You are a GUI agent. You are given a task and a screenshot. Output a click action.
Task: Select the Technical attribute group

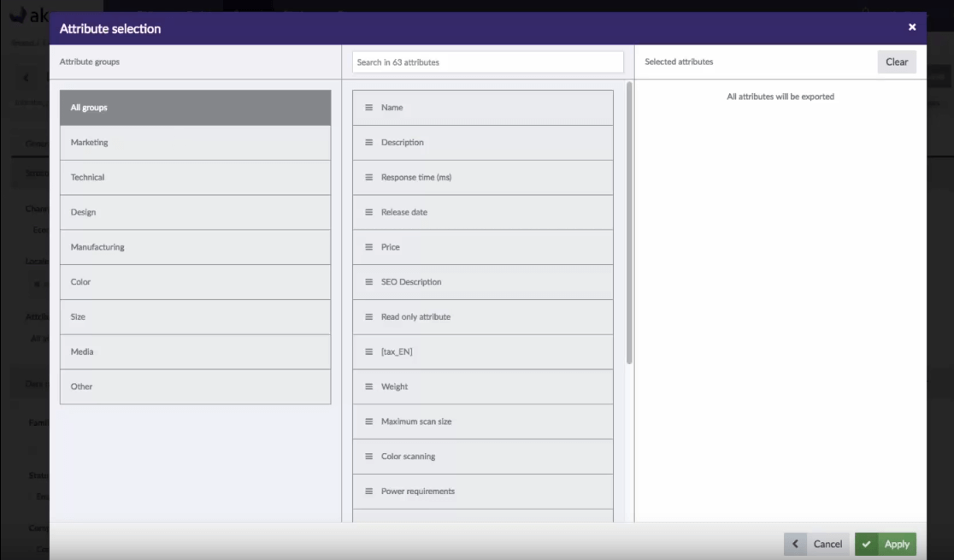(195, 177)
